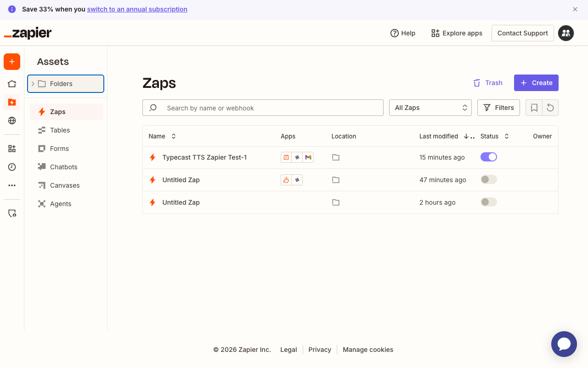Click the three dots More icon in rail

(12, 185)
